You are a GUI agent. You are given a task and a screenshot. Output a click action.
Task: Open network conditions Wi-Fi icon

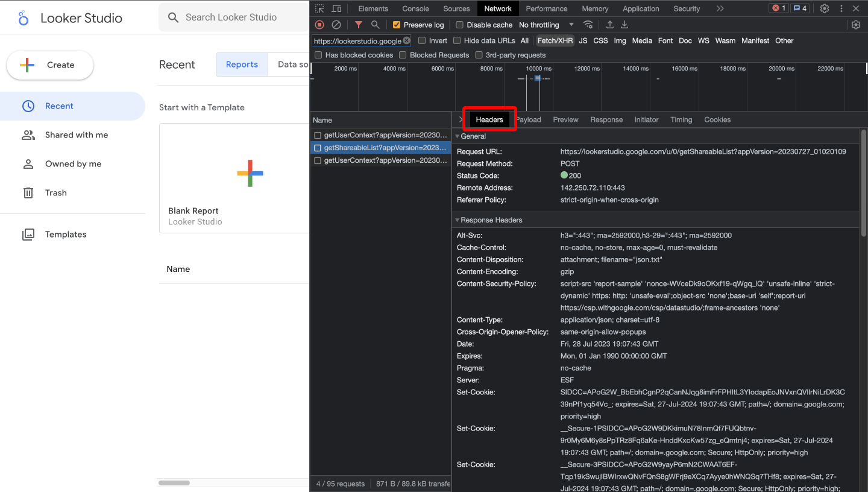[x=588, y=25]
